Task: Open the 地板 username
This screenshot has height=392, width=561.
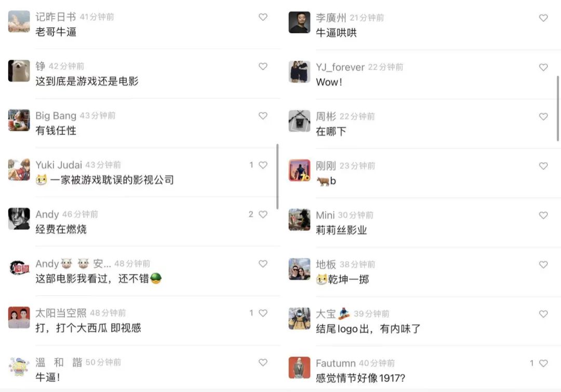Action: 326,265
